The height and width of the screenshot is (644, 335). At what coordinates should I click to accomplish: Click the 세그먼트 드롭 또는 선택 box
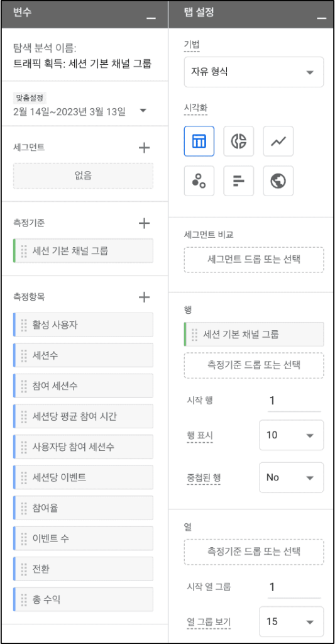(x=254, y=260)
